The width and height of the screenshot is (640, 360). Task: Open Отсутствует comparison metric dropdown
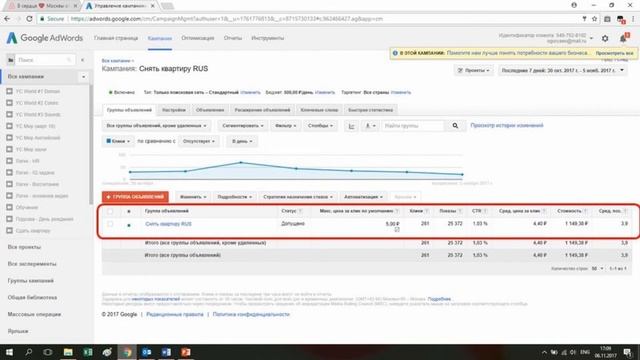tap(198, 141)
